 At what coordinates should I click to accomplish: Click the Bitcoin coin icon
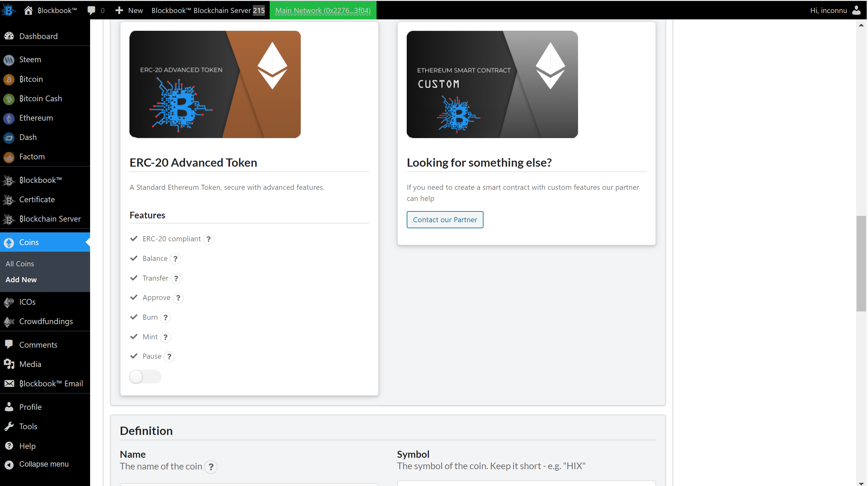point(9,79)
